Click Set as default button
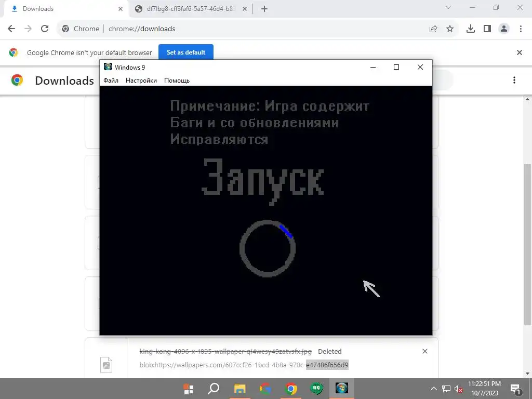Viewport: 532px width, 399px height. [x=186, y=52]
